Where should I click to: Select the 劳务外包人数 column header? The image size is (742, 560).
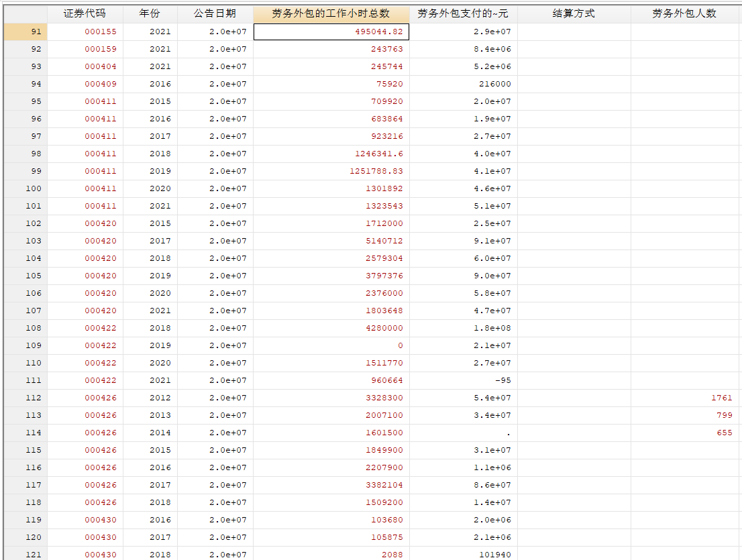pyautogui.click(x=685, y=13)
